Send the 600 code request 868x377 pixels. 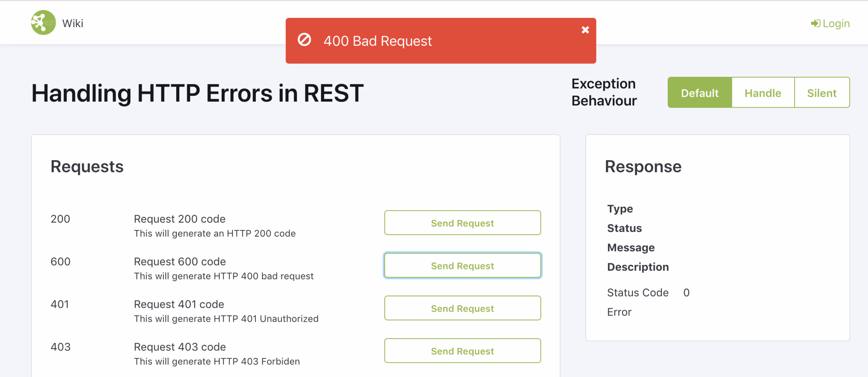coord(462,266)
